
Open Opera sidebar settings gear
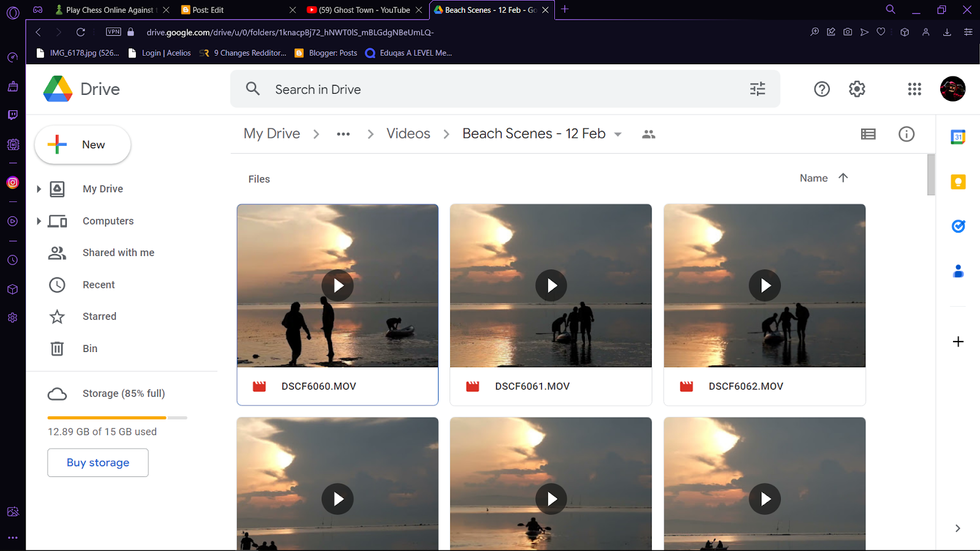point(13,318)
